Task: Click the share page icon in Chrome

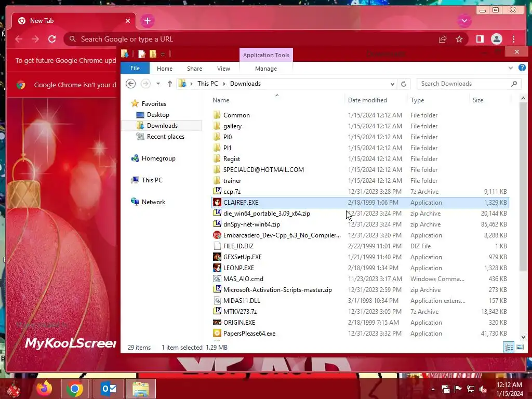Action: pos(443,39)
